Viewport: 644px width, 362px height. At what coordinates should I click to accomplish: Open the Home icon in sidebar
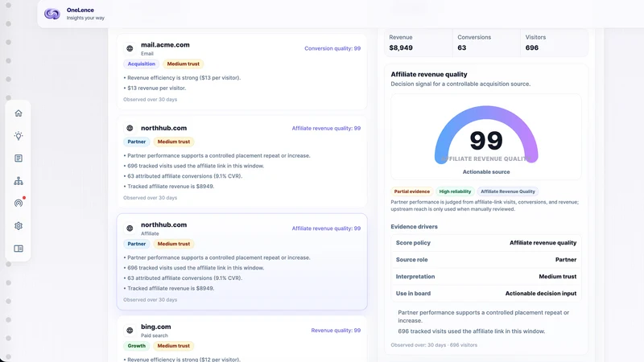(19, 113)
